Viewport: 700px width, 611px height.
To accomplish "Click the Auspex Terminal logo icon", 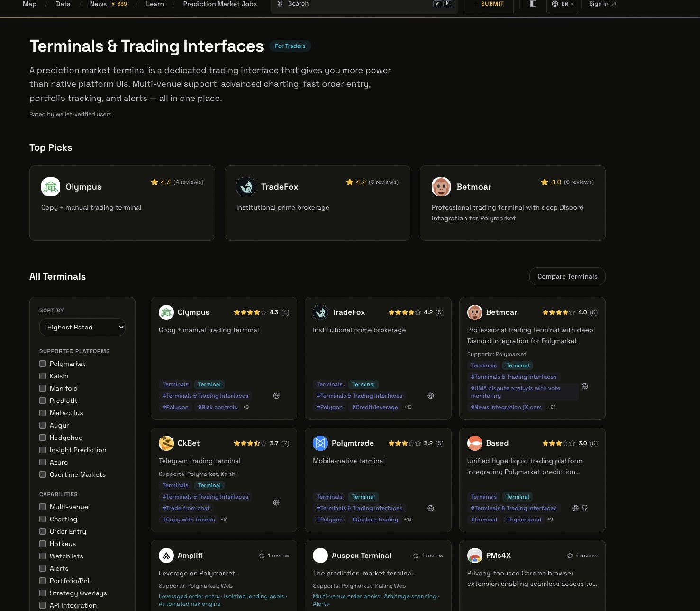I will (320, 556).
